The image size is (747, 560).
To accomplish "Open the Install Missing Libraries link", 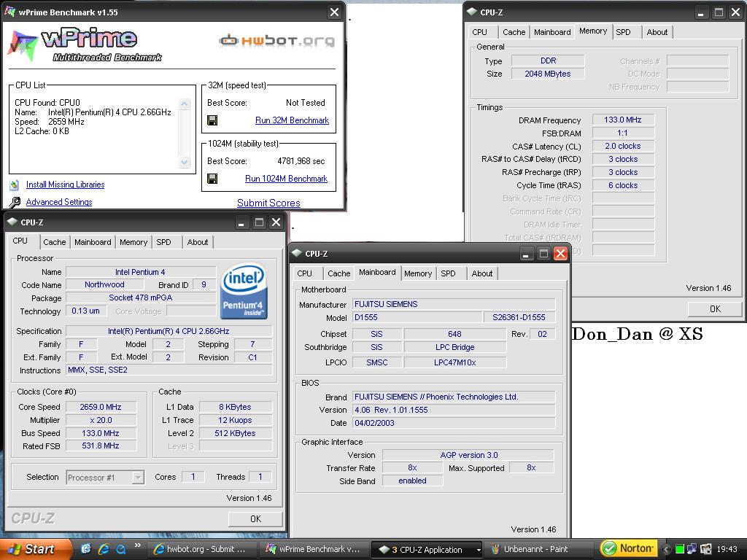I will click(x=65, y=184).
